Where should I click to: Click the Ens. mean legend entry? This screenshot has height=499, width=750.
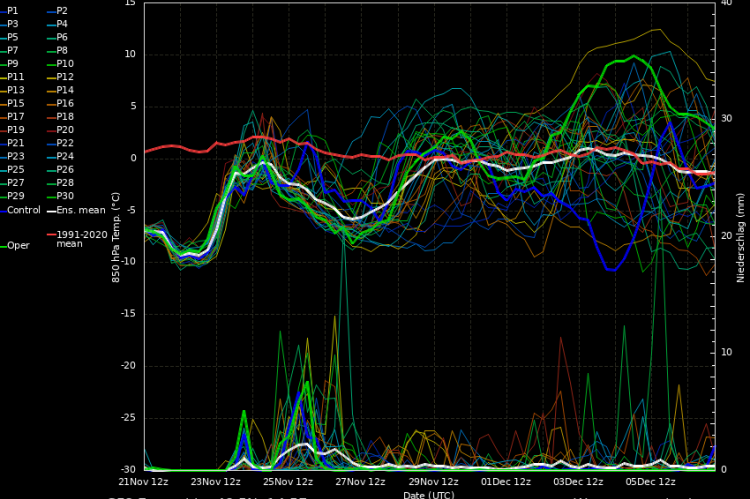[79, 210]
